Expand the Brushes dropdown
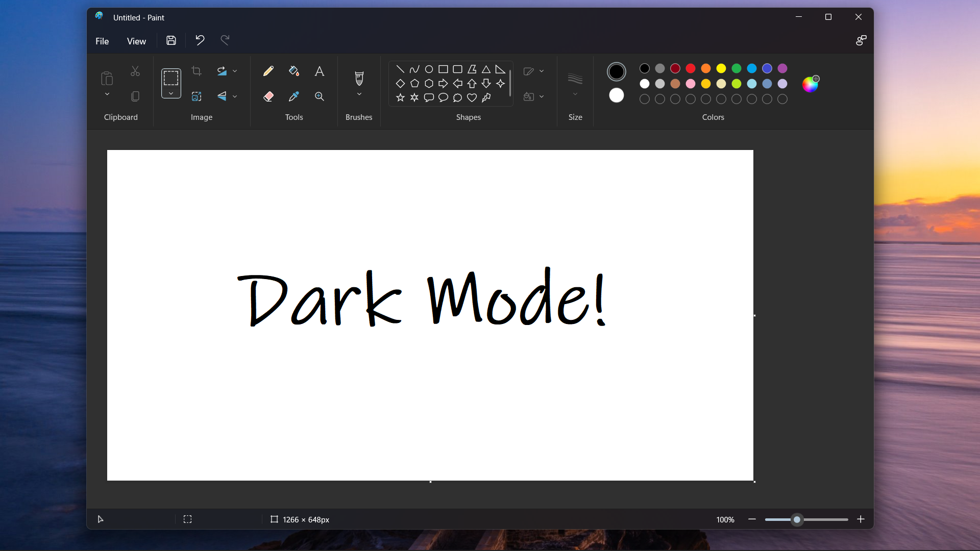Screen dimensions: 980x551 pyautogui.click(x=359, y=94)
